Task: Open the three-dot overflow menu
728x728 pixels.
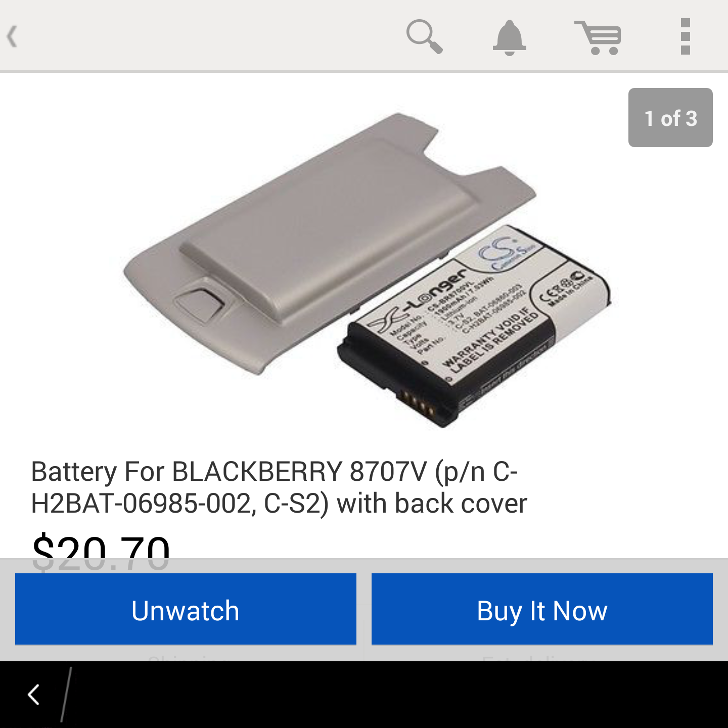Action: 686,36
